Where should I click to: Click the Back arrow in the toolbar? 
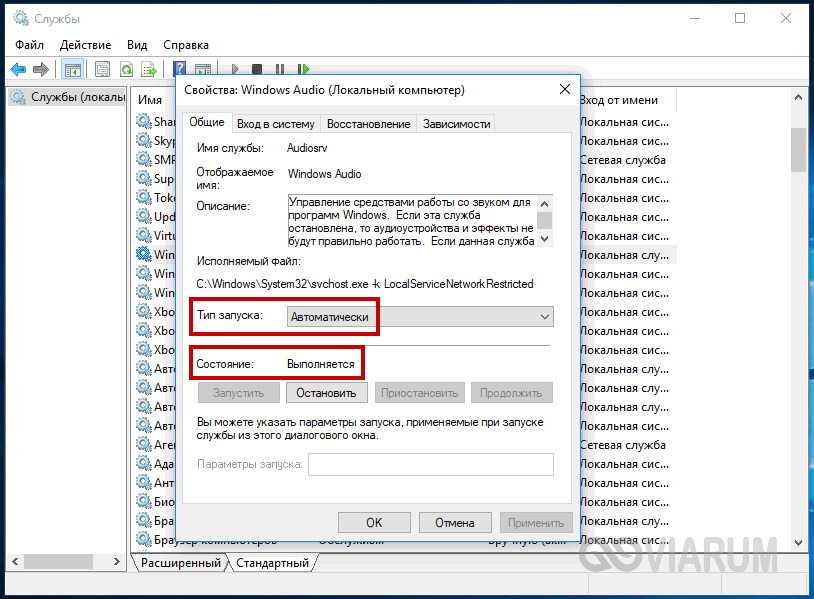tap(17, 69)
